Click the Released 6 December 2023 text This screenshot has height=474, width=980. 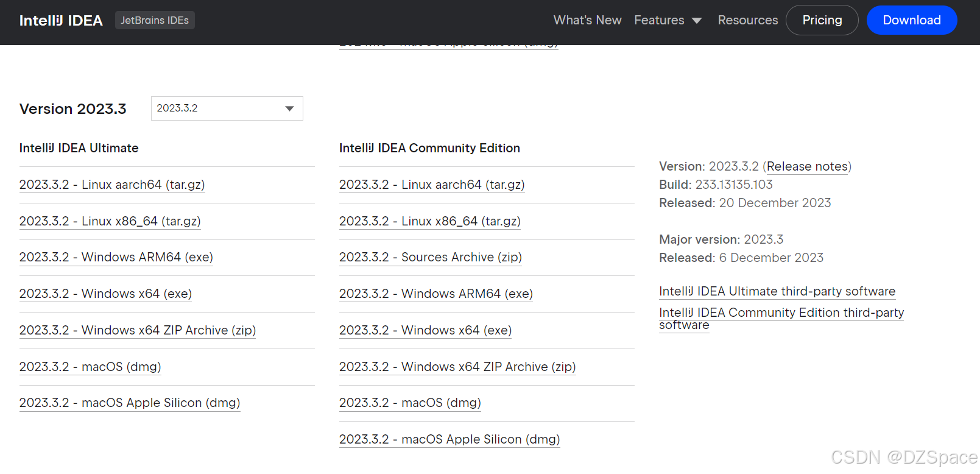coord(741,258)
